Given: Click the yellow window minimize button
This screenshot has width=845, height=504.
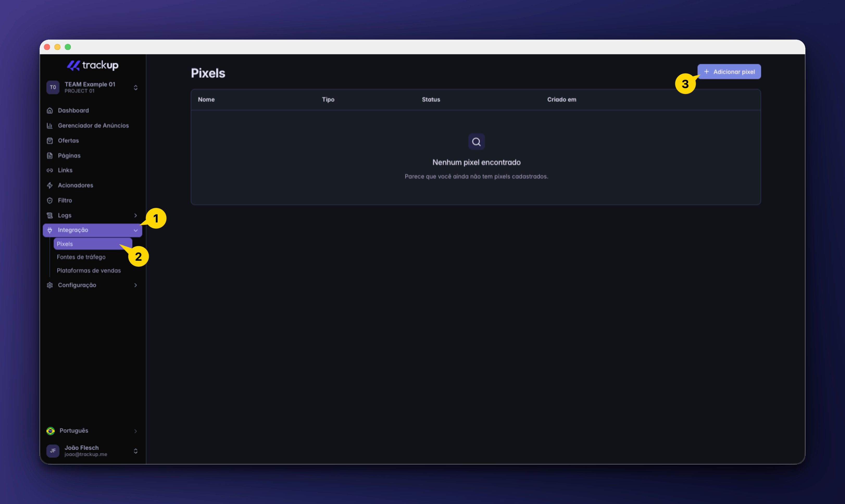Looking at the screenshot, I should pyautogui.click(x=57, y=47).
